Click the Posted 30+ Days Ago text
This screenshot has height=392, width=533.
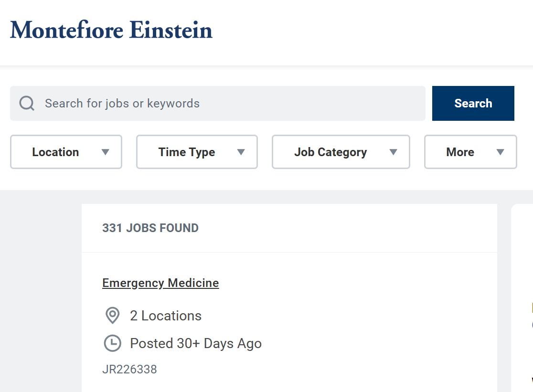(195, 343)
